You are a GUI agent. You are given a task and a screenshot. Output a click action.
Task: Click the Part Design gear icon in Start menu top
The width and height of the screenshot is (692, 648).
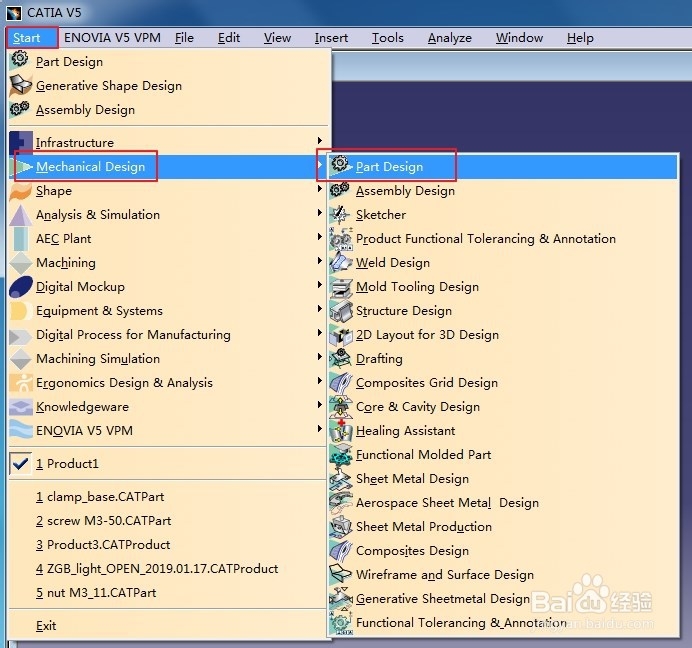[20, 59]
